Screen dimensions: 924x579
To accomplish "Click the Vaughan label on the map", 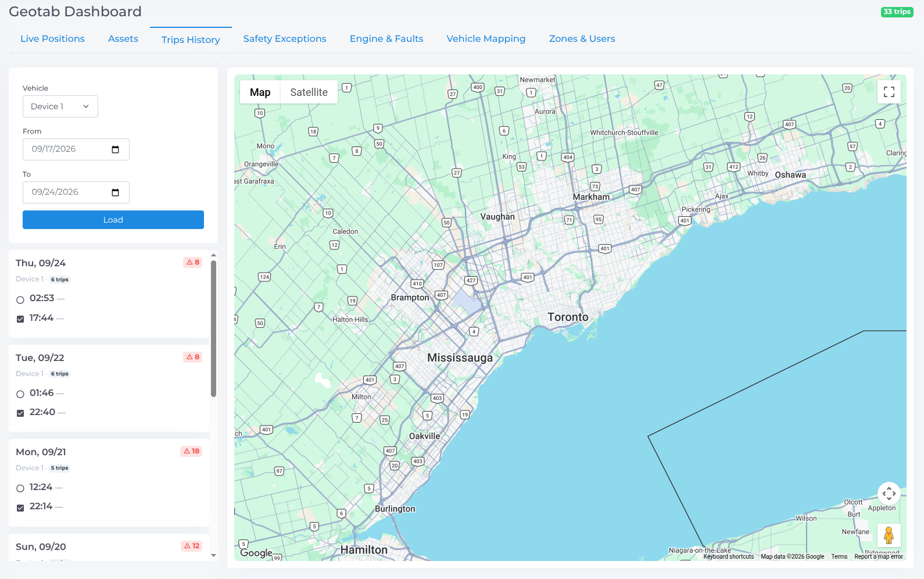I will pos(497,217).
